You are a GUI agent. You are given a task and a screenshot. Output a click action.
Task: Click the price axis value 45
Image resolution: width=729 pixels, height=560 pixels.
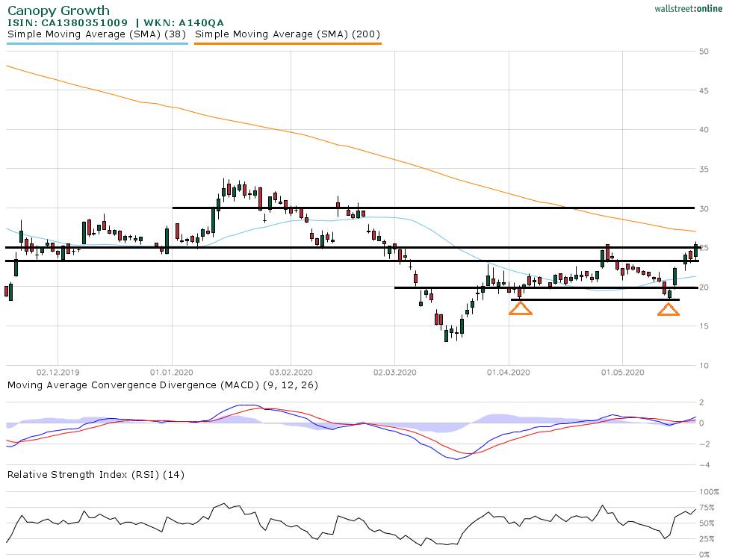pyautogui.click(x=704, y=90)
